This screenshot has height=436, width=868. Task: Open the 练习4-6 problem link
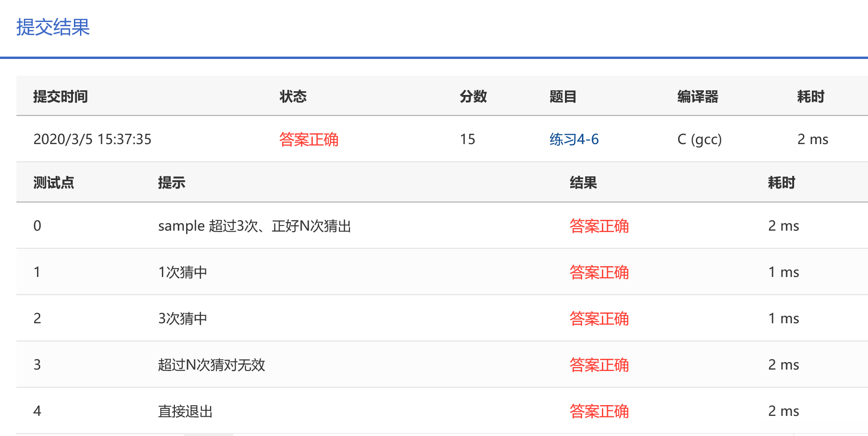pos(574,139)
